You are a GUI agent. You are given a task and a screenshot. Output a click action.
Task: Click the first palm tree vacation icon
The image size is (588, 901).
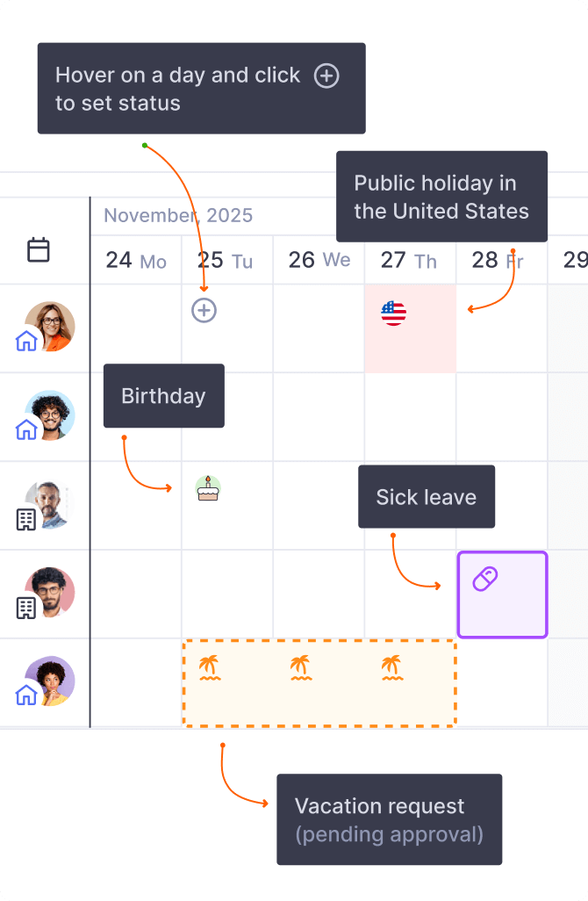209,668
